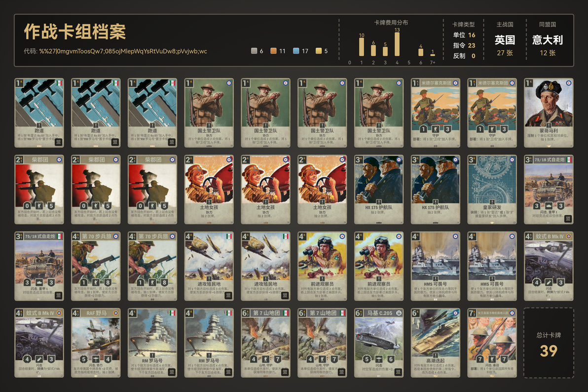
Task: Click the 卡牌类型 heading
Action: [464, 24]
